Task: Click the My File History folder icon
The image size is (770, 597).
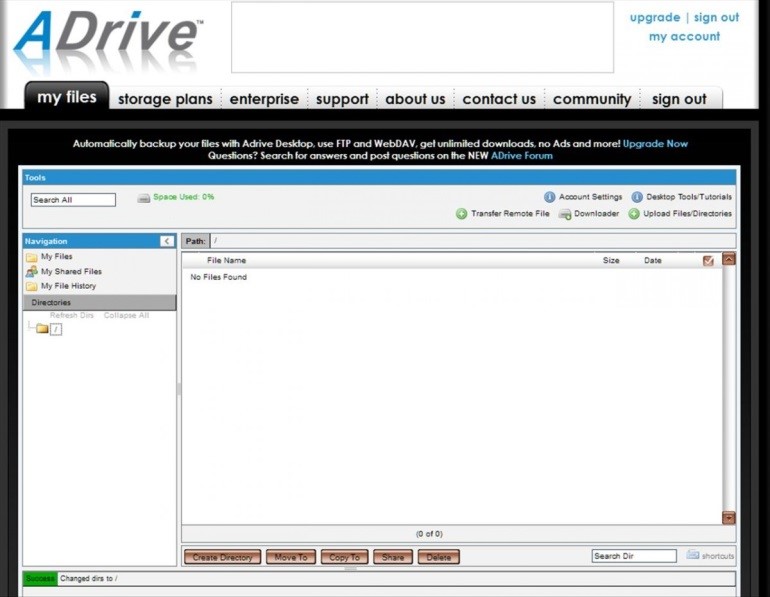Action: [32, 286]
